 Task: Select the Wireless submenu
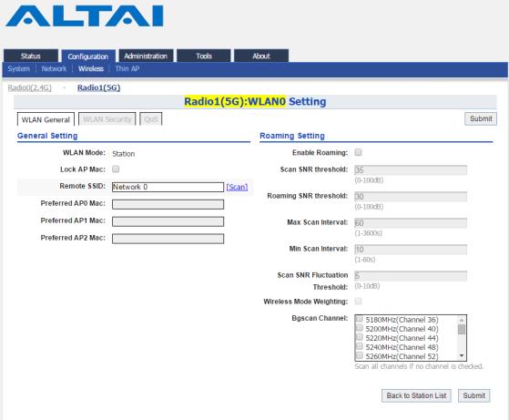point(91,68)
